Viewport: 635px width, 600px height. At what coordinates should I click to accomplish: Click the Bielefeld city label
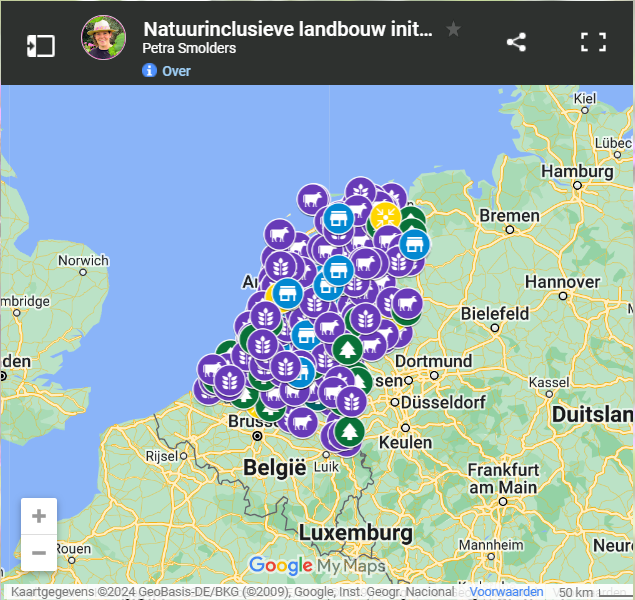(x=495, y=314)
